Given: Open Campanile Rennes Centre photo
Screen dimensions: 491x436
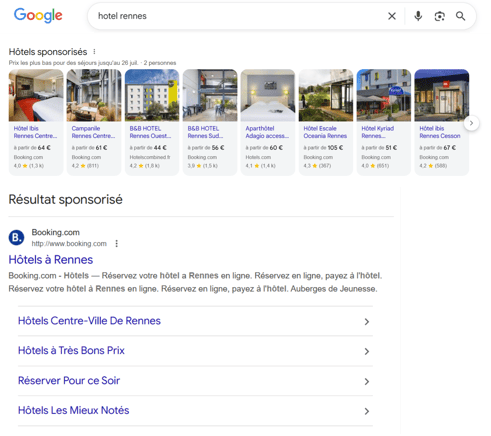Looking at the screenshot, I should (94, 95).
